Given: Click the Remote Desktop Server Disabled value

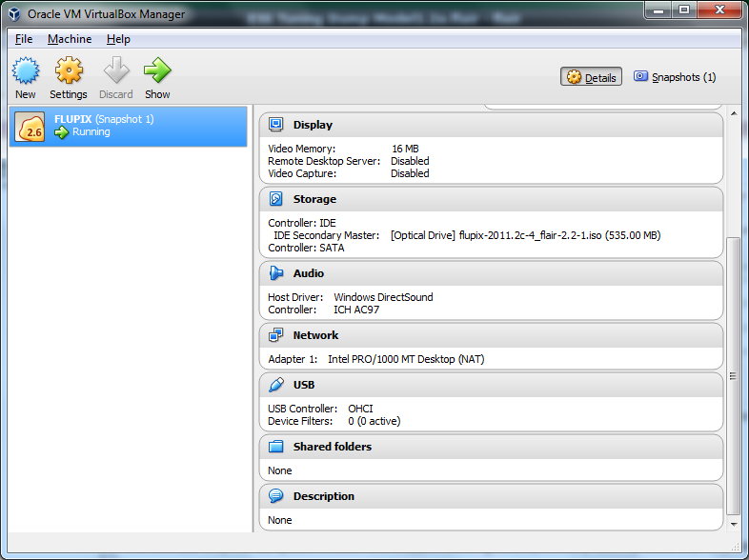Looking at the screenshot, I should tap(410, 161).
